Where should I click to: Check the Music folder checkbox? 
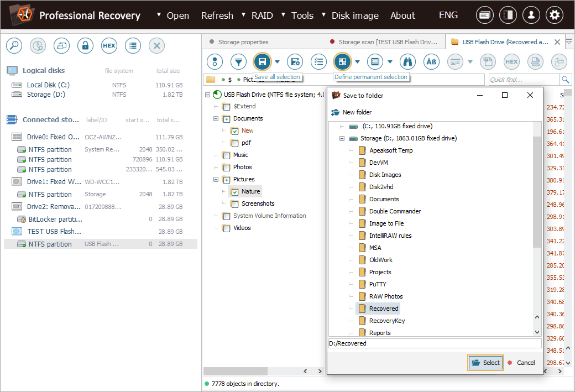(226, 155)
